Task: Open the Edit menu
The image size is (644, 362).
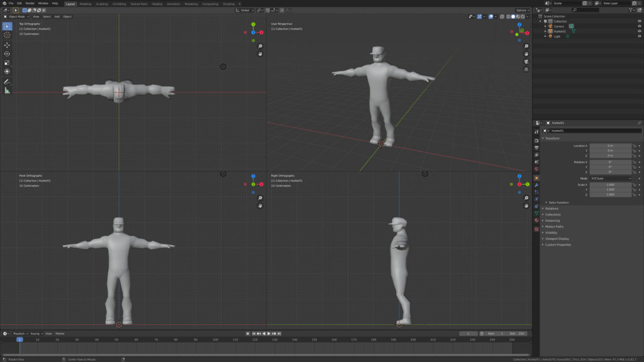Action: tap(19, 3)
